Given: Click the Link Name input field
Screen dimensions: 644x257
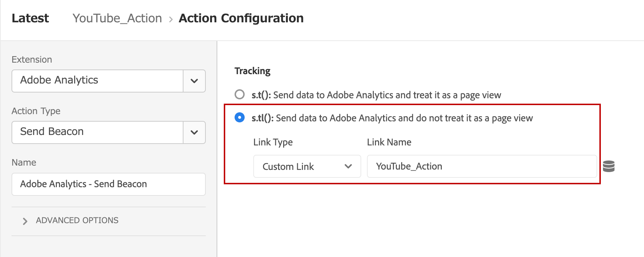Looking at the screenshot, I should pos(482,166).
